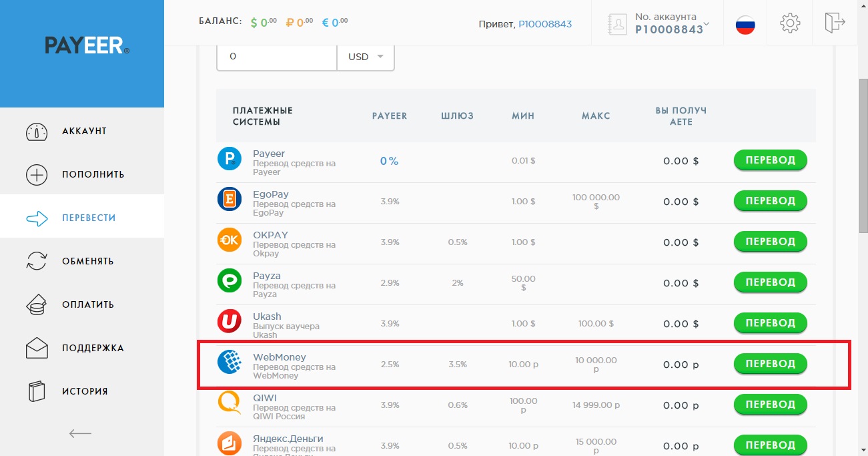The width and height of the screenshot is (868, 456).
Task: Click the QIWI logo icon
Action: (x=230, y=403)
